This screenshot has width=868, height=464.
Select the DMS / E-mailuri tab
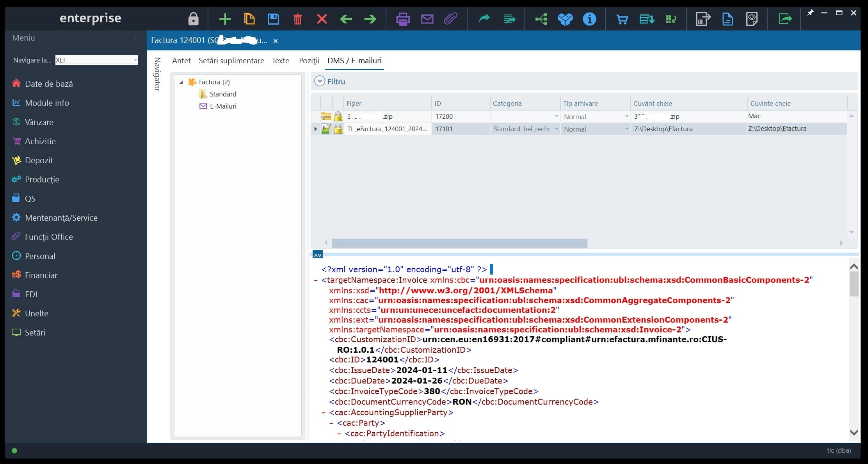click(354, 61)
